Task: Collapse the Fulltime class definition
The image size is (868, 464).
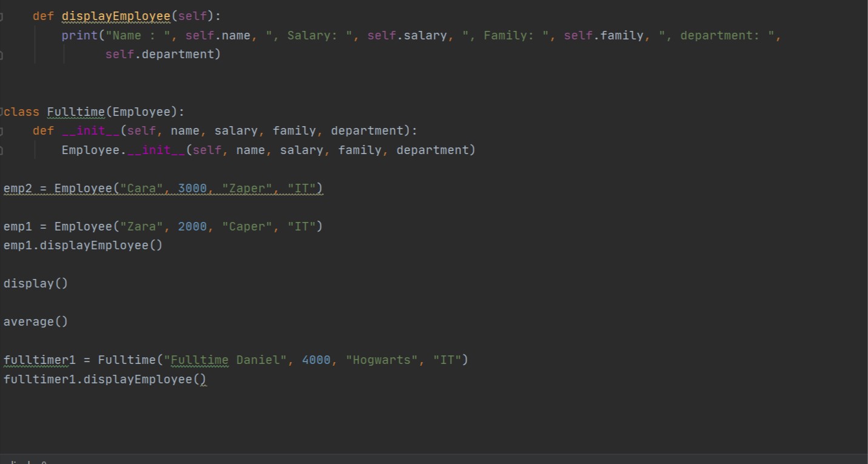Action: [x=2, y=112]
